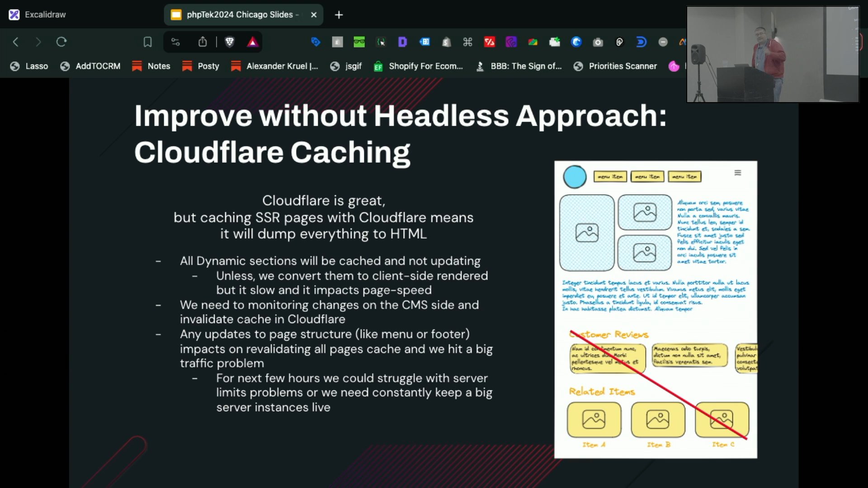Close the phpTek2024 Chicago Slides tab
868x488 pixels.
point(314,15)
